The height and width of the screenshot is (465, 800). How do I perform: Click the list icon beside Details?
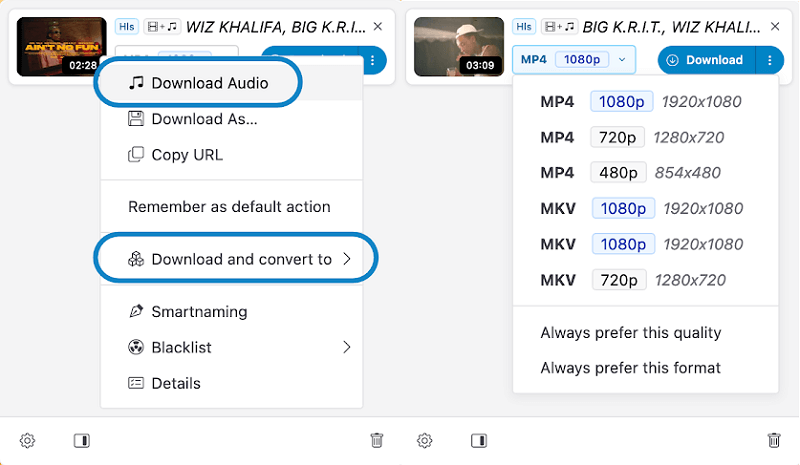pyautogui.click(x=136, y=383)
